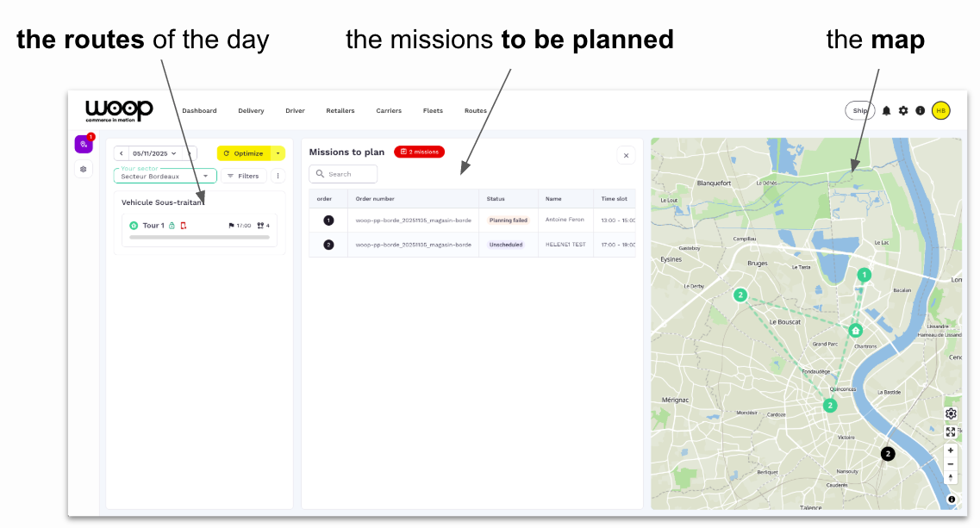Click the Optimize button

244,153
